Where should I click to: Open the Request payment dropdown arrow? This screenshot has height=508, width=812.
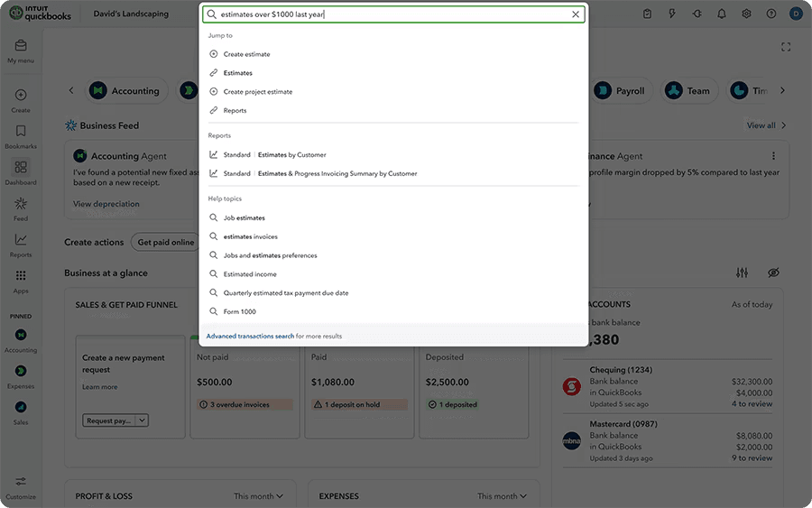[143, 420]
